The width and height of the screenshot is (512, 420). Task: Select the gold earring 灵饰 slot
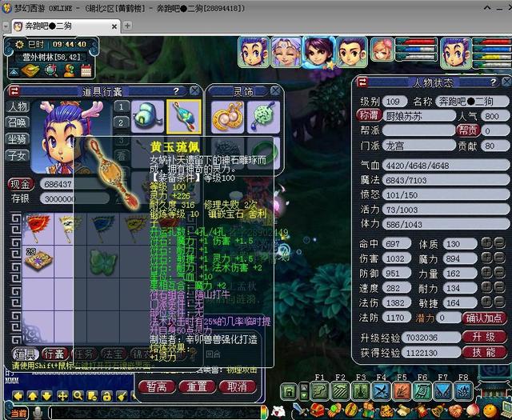pos(227,117)
